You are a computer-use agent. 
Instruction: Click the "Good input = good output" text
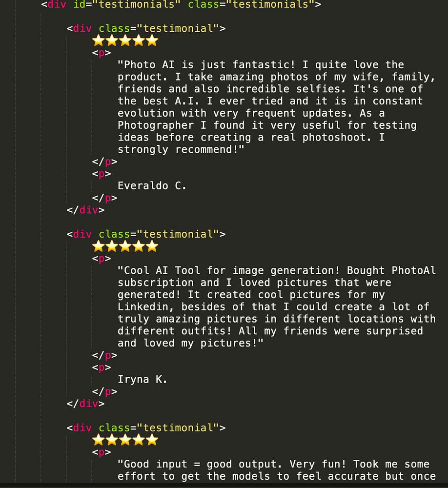click(201, 464)
